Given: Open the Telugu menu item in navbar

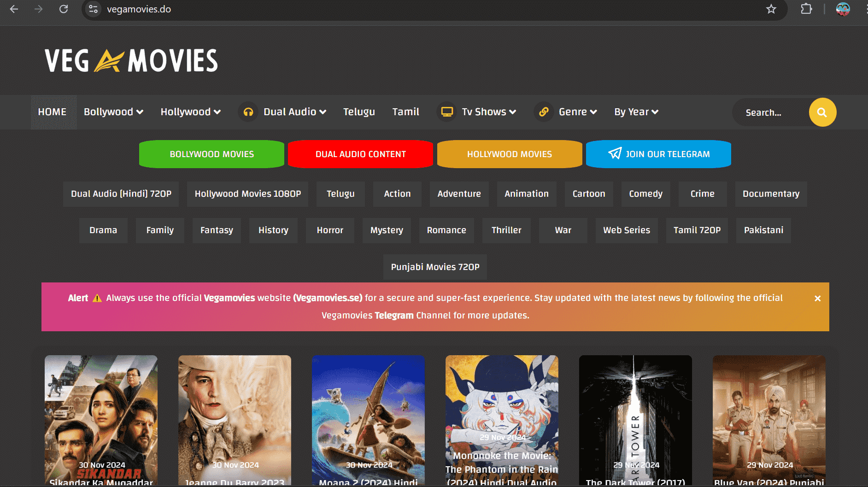Looking at the screenshot, I should click(x=359, y=112).
